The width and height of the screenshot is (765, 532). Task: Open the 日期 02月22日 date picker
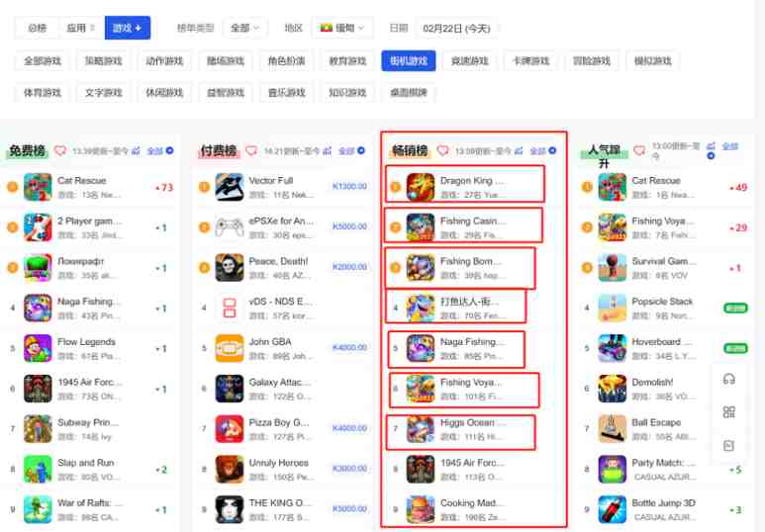pyautogui.click(x=457, y=29)
